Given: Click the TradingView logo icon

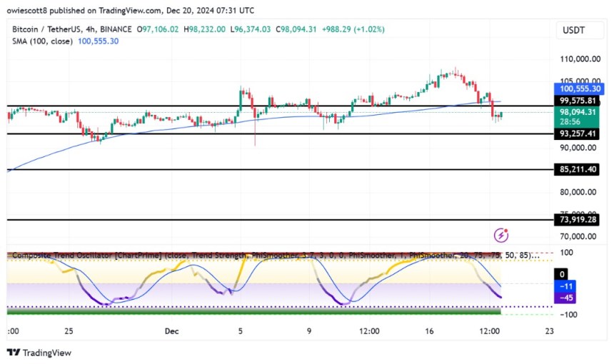Looking at the screenshot, I should tap(14, 353).
